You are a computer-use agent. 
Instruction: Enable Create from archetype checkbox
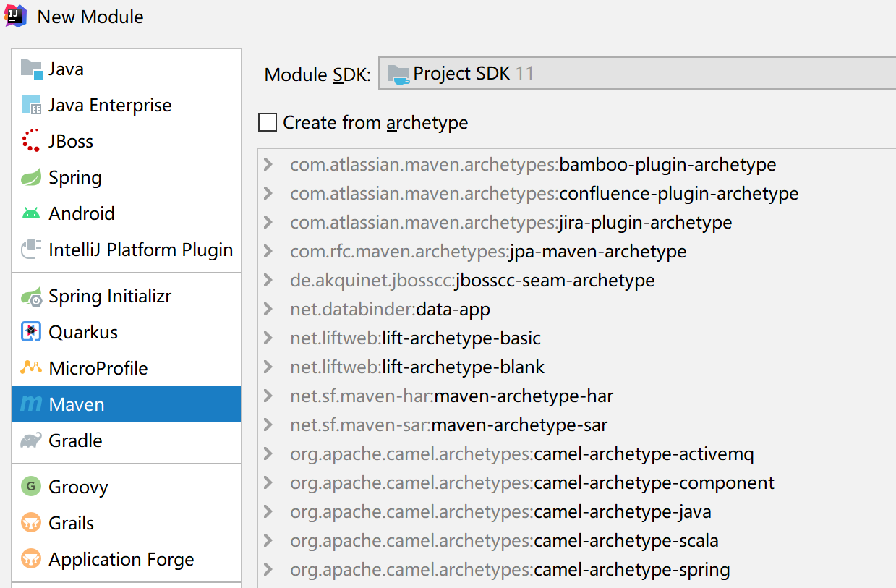tap(268, 123)
